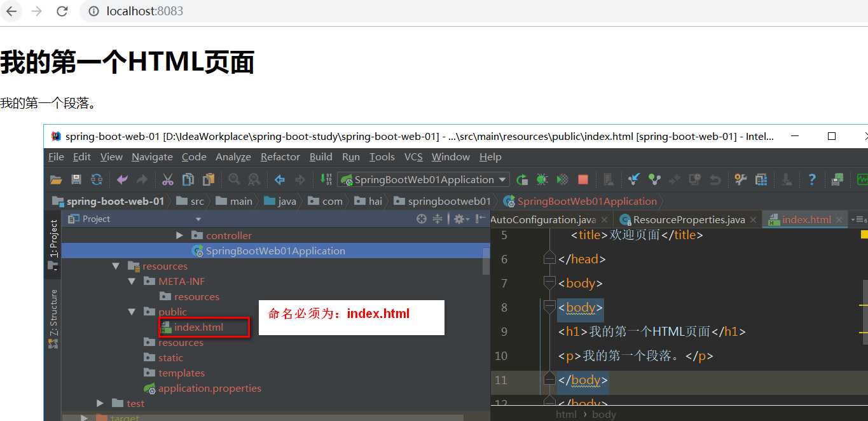
Task: Rerun SpringBootWeb01Application with green run icon
Action: point(522,180)
